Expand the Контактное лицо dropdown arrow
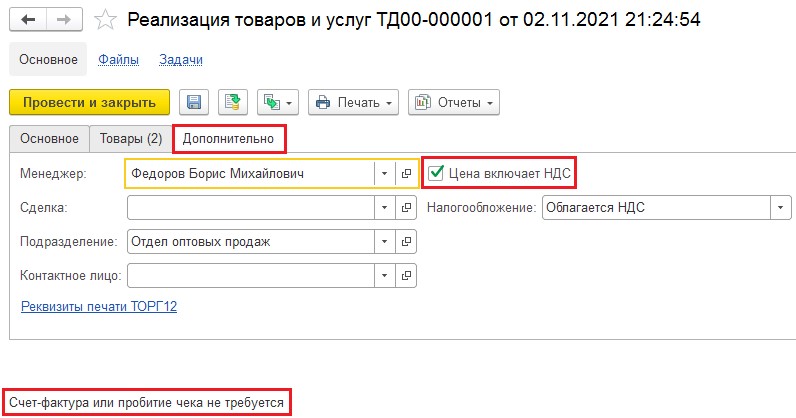Image resolution: width=796 pixels, height=418 pixels. pos(384,275)
